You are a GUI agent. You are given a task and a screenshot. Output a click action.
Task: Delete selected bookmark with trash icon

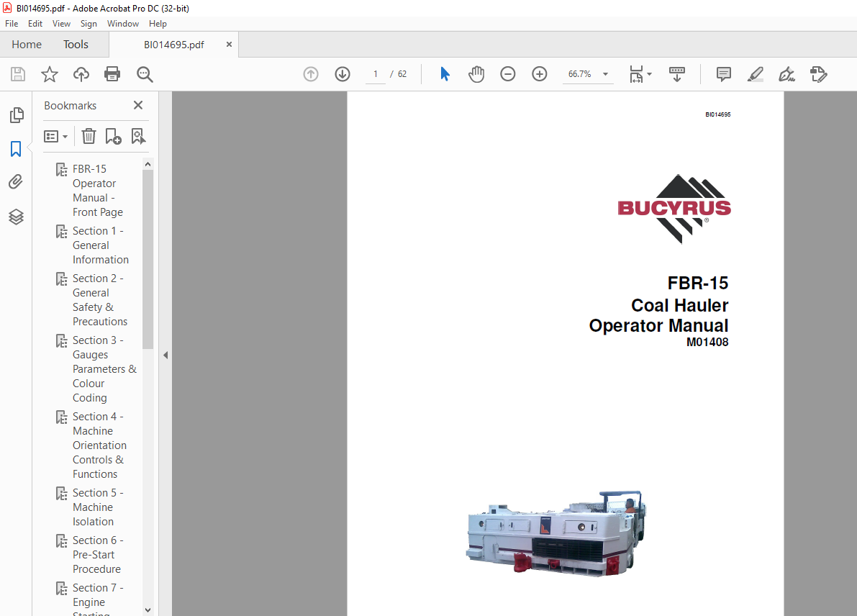pyautogui.click(x=89, y=136)
